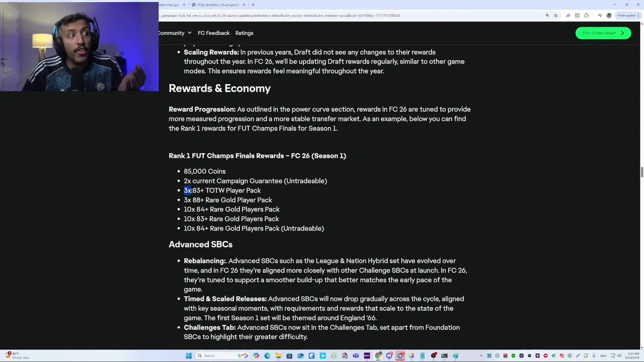
Task: Open the clock showing 1:22 AM
Action: (632, 355)
